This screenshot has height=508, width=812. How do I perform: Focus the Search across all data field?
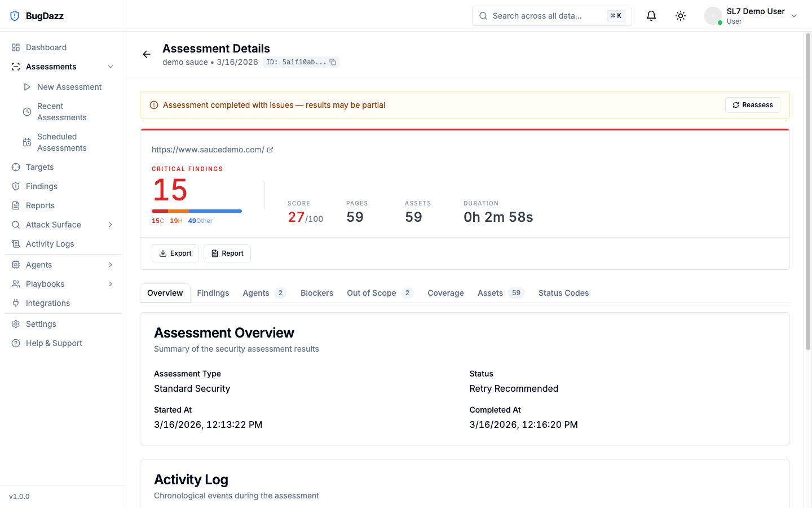(x=552, y=16)
